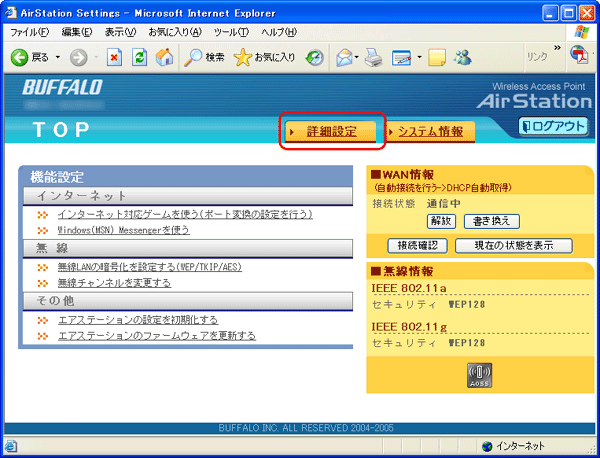Screen dimensions: 600x458
Task: Click the yellow Discuss note icon
Action: coord(437,58)
